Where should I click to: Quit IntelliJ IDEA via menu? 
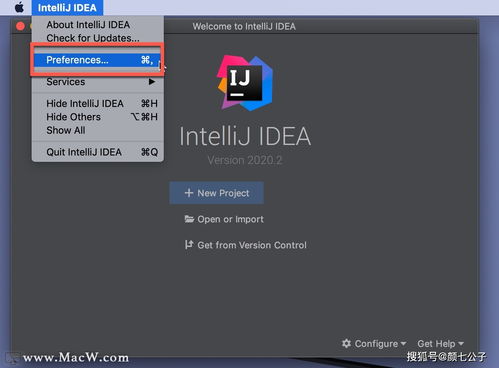click(97, 152)
